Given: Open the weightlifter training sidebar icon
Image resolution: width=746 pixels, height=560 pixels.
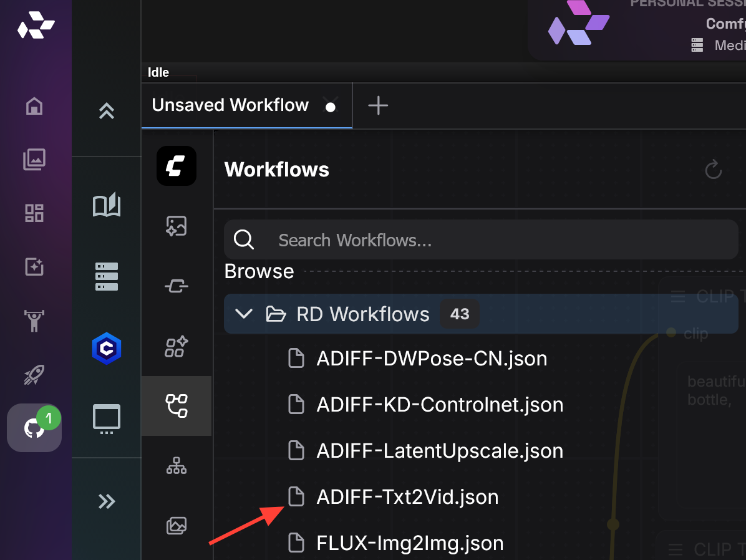Looking at the screenshot, I should (x=34, y=321).
